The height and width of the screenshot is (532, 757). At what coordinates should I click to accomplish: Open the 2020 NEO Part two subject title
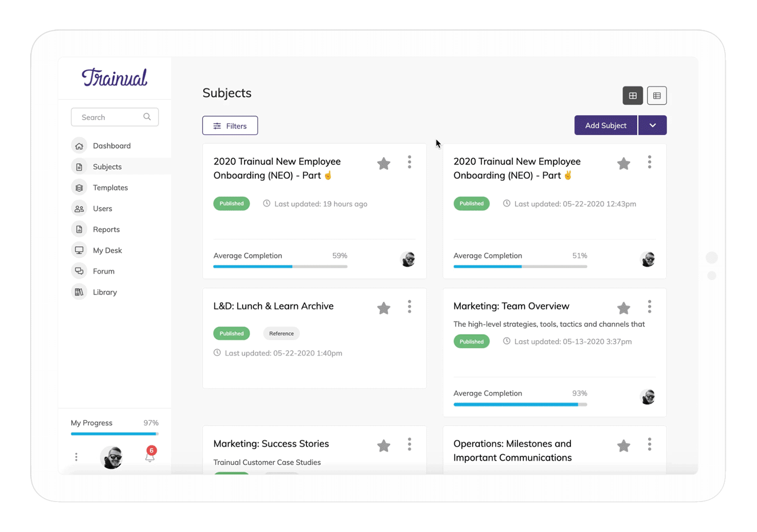(517, 168)
